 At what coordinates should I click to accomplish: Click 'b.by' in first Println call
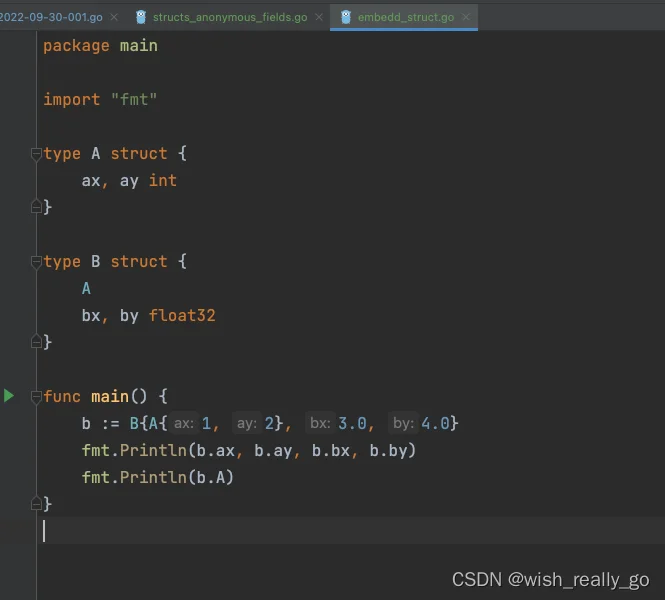pyautogui.click(x=388, y=450)
